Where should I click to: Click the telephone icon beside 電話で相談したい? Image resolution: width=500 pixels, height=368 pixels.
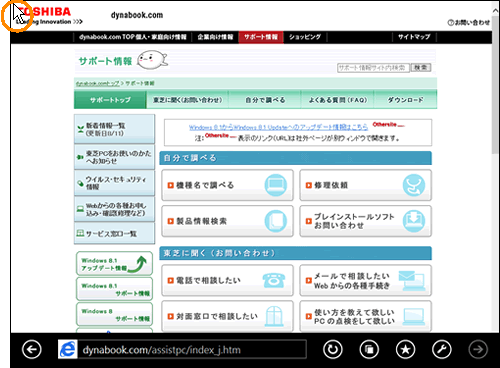(274, 280)
